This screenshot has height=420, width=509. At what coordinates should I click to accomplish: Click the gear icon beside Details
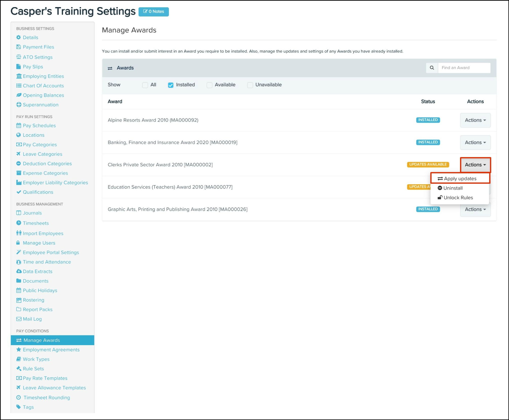coord(19,37)
